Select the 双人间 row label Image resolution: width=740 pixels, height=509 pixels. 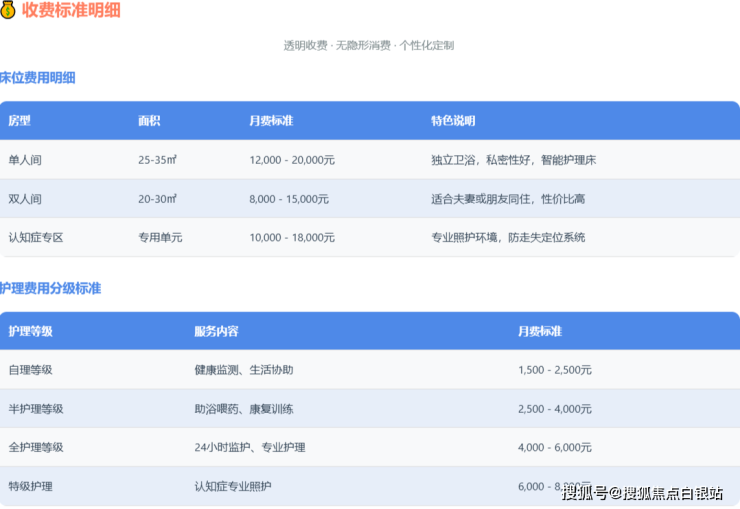point(25,199)
